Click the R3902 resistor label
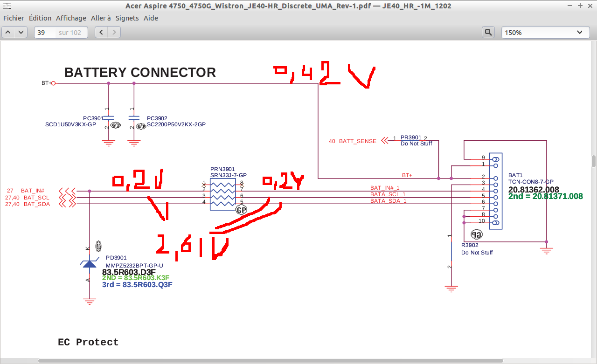The image size is (597, 364). 470,245
